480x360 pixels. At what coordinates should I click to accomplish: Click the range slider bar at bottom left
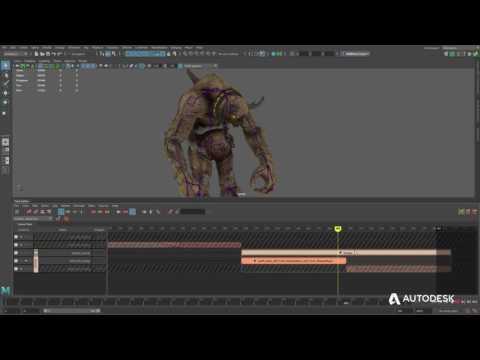[x=72, y=311]
